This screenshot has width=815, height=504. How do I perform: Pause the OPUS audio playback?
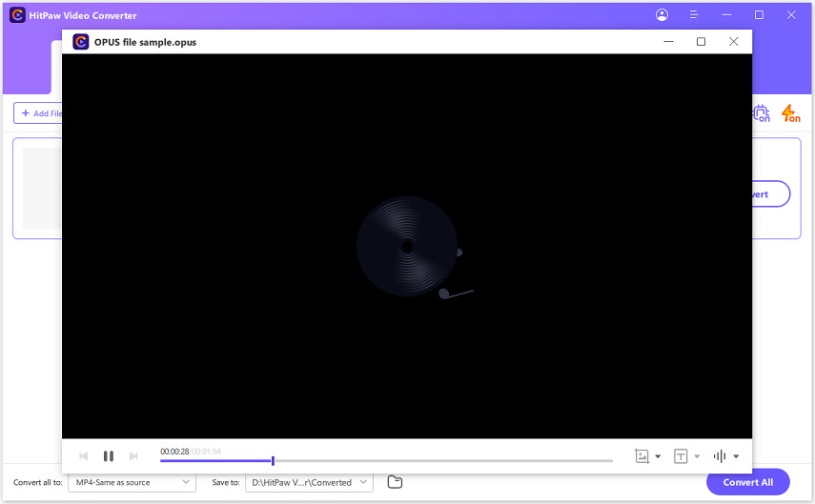pyautogui.click(x=109, y=456)
